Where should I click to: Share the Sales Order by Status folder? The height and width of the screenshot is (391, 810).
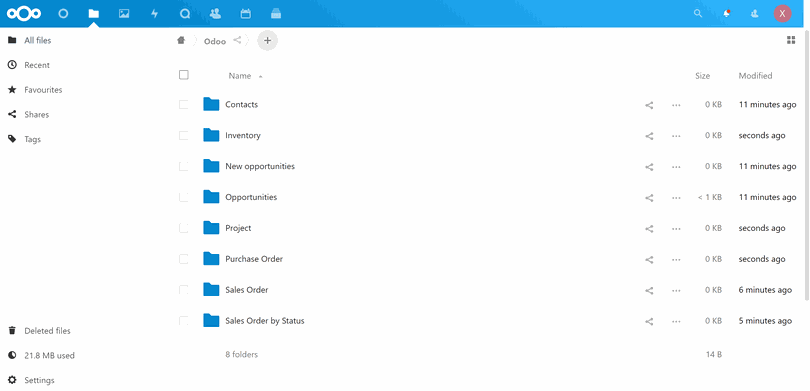click(649, 322)
